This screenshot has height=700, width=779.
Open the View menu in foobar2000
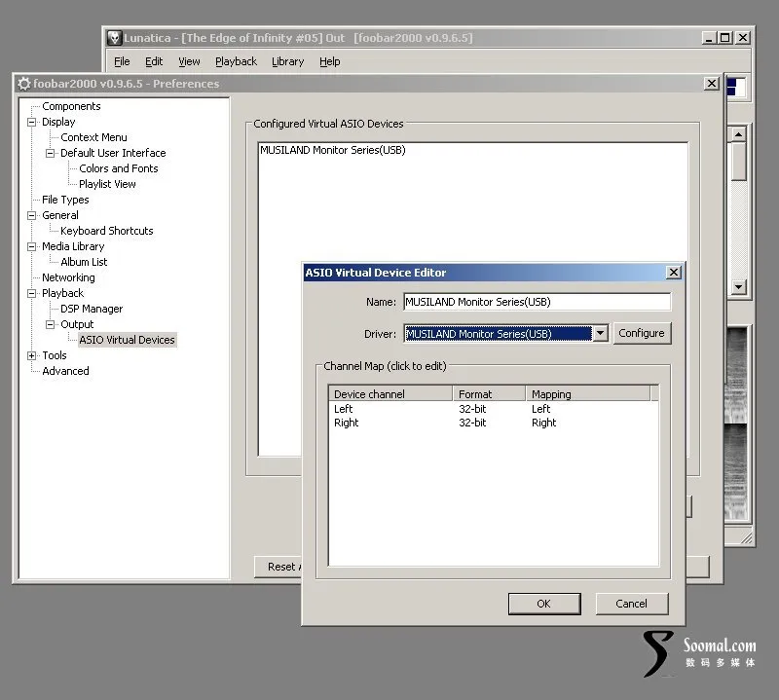pyautogui.click(x=189, y=61)
